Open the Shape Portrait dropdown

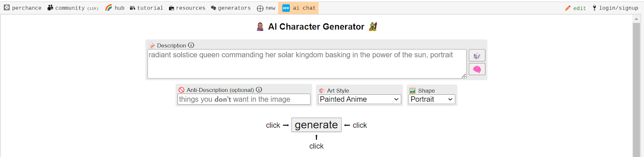(432, 99)
